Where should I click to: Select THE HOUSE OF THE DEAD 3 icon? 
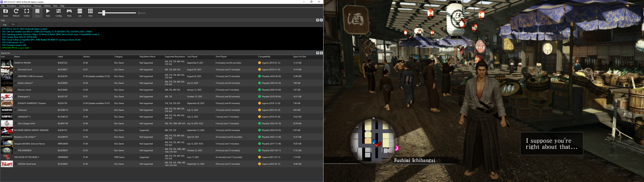pos(7,157)
